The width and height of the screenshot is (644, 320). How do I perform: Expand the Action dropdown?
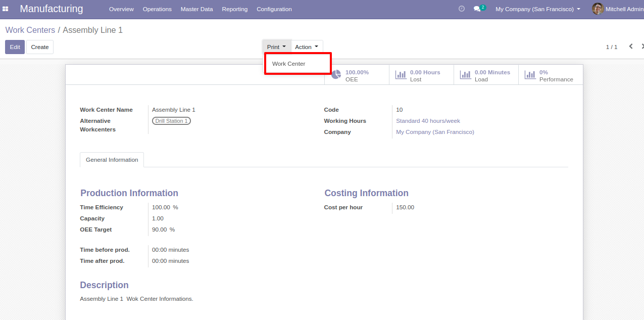(x=307, y=47)
